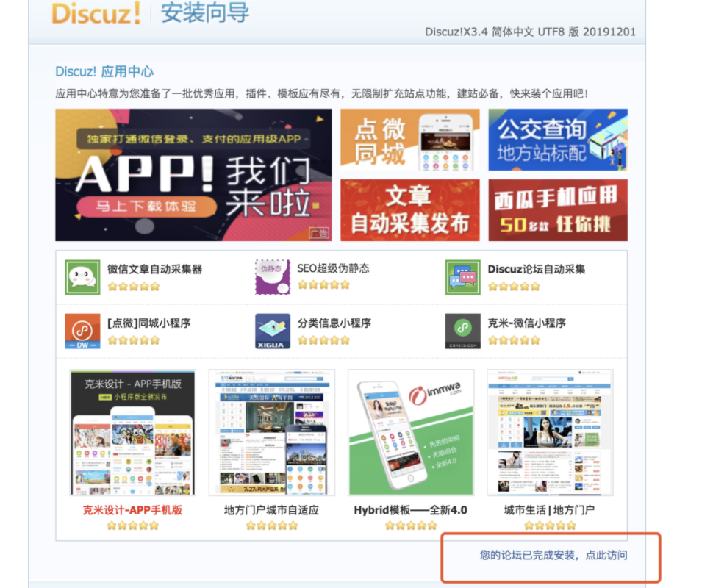Click the SEO超级伪静态 purple icon
Viewport: 713px width, 588px height.
click(x=273, y=277)
